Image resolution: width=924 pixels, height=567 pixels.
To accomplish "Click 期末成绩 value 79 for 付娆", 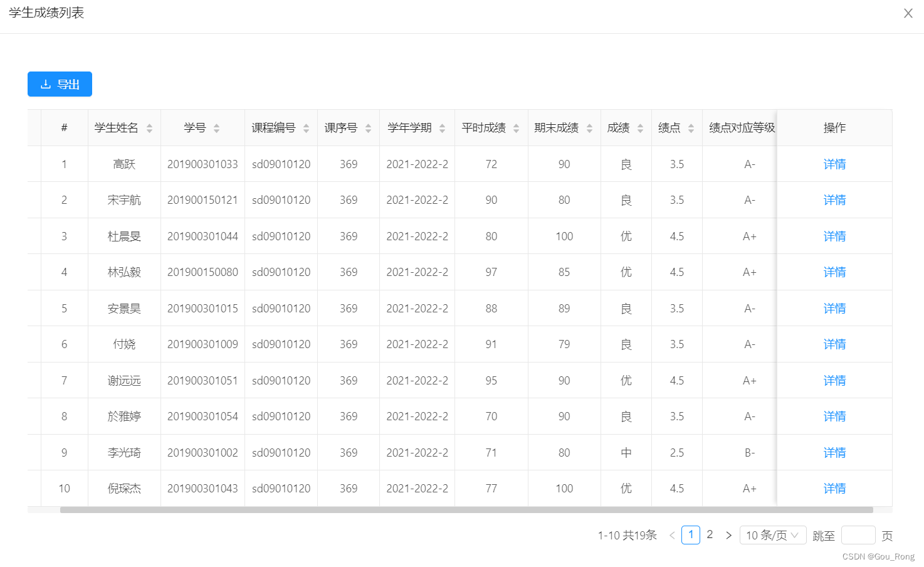I will pyautogui.click(x=564, y=344).
